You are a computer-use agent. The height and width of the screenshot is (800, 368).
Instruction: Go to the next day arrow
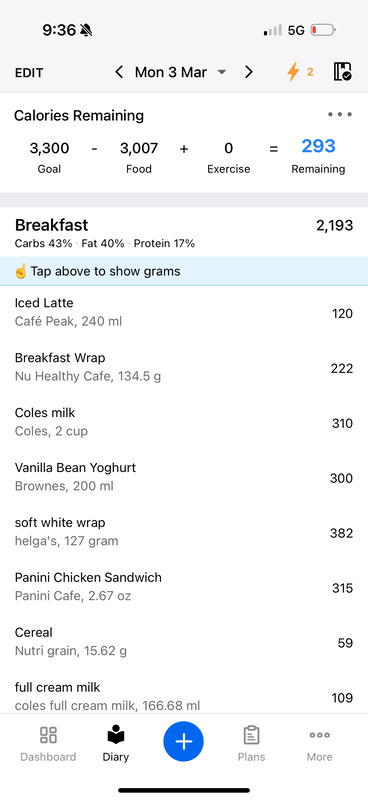[x=249, y=72]
